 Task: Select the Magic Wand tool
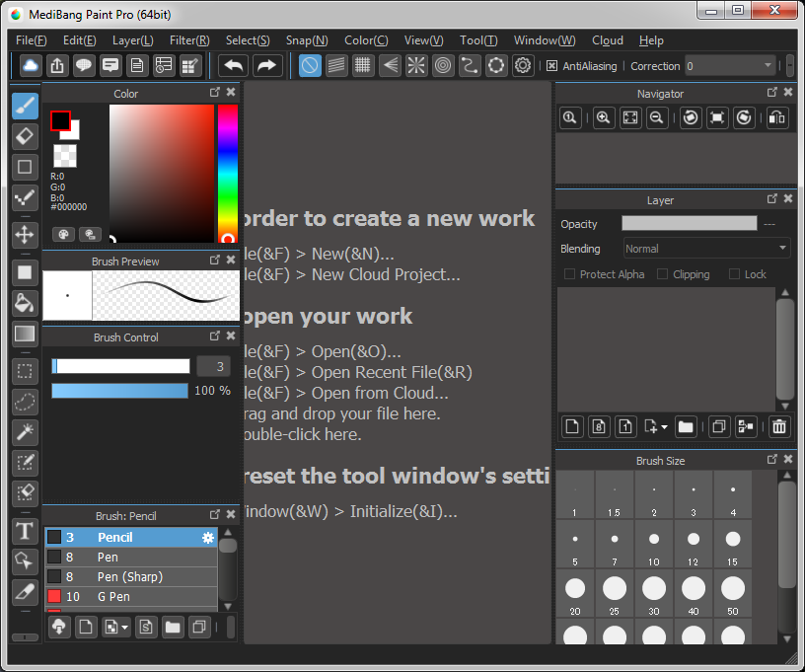(24, 432)
